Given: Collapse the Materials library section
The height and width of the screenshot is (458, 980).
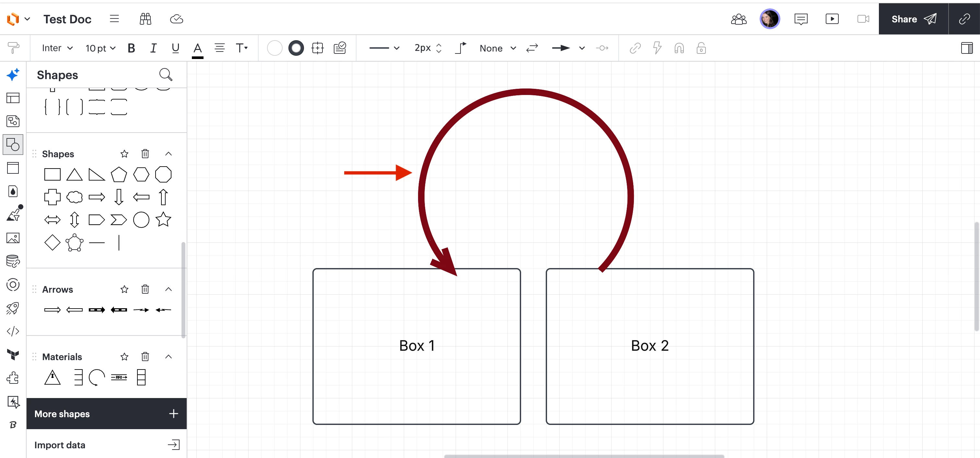Looking at the screenshot, I should click(x=169, y=357).
